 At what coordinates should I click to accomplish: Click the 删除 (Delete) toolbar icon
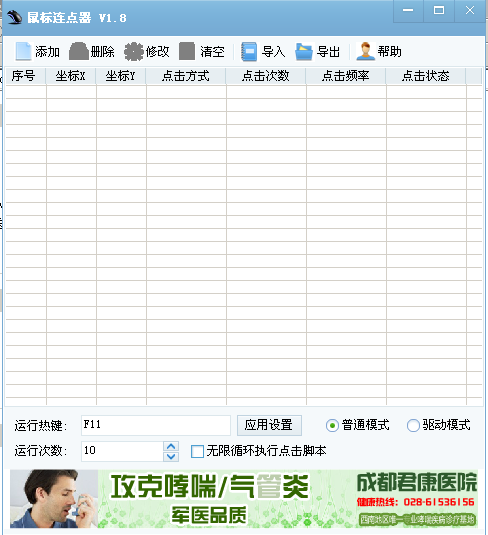[x=79, y=52]
